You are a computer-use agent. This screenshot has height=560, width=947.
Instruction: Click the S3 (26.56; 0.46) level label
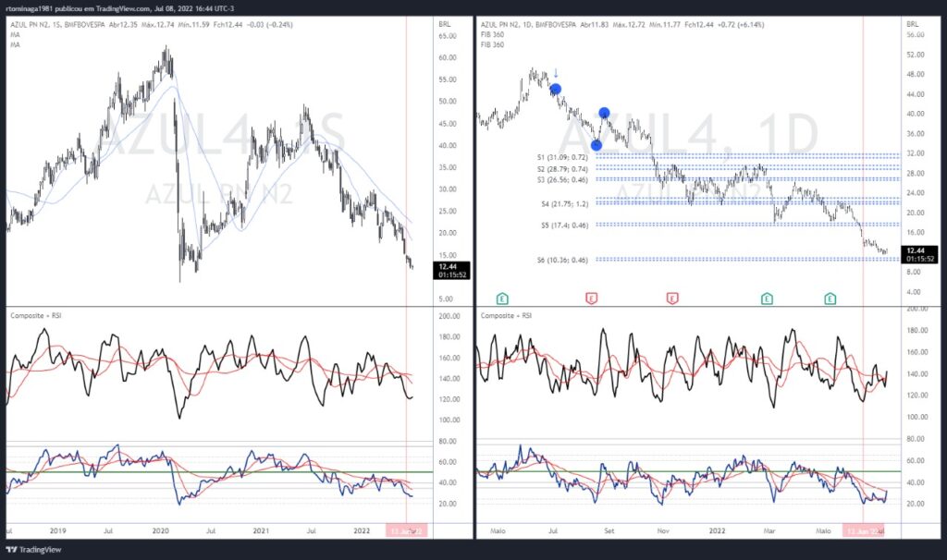point(562,180)
